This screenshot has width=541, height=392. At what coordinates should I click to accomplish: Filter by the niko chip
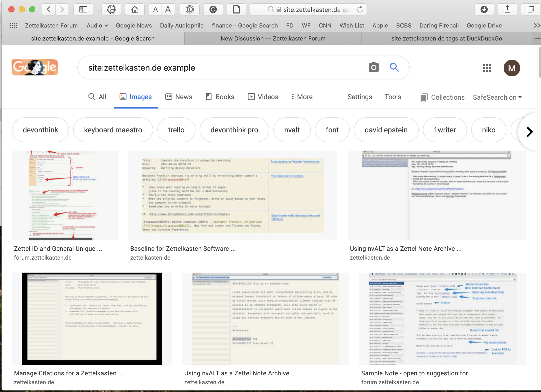[x=489, y=130]
